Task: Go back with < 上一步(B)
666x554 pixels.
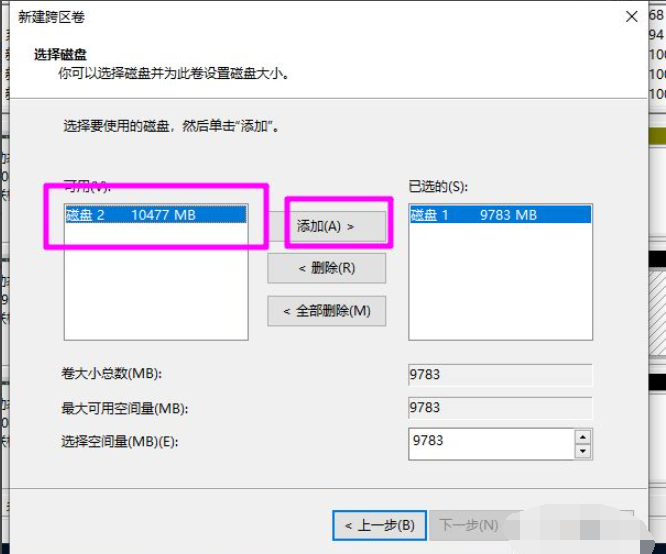Action: click(x=380, y=525)
